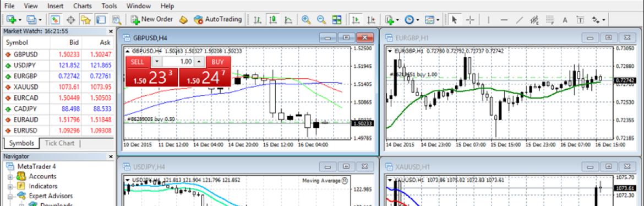
Task: Switch chart to Candlesticks type
Action: click(x=272, y=19)
